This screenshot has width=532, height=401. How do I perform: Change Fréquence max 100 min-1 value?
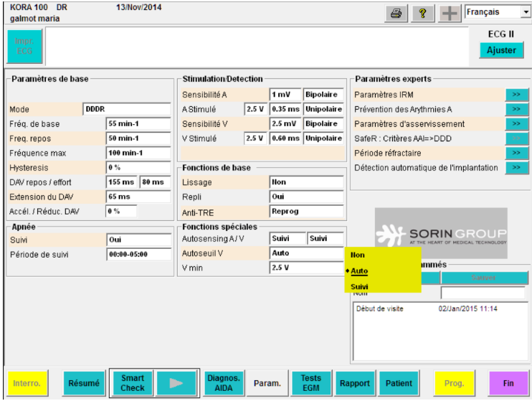tap(138, 153)
